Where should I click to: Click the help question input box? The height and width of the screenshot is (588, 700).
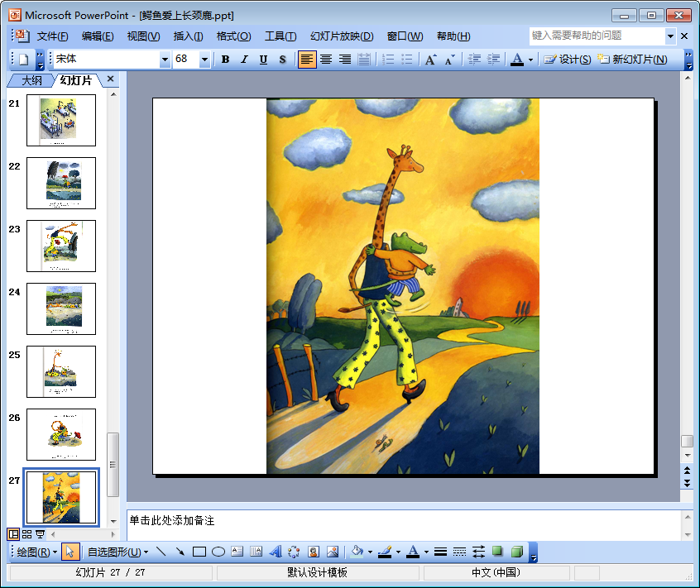pyautogui.click(x=597, y=36)
